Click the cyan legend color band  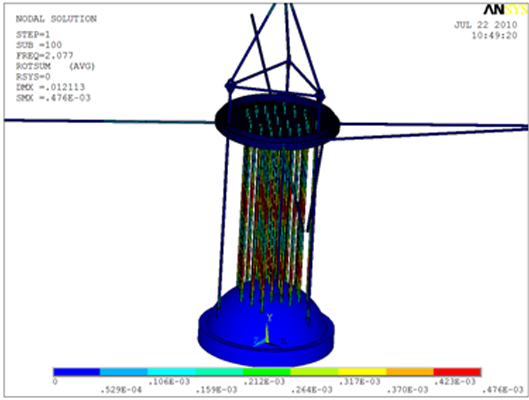click(x=171, y=372)
